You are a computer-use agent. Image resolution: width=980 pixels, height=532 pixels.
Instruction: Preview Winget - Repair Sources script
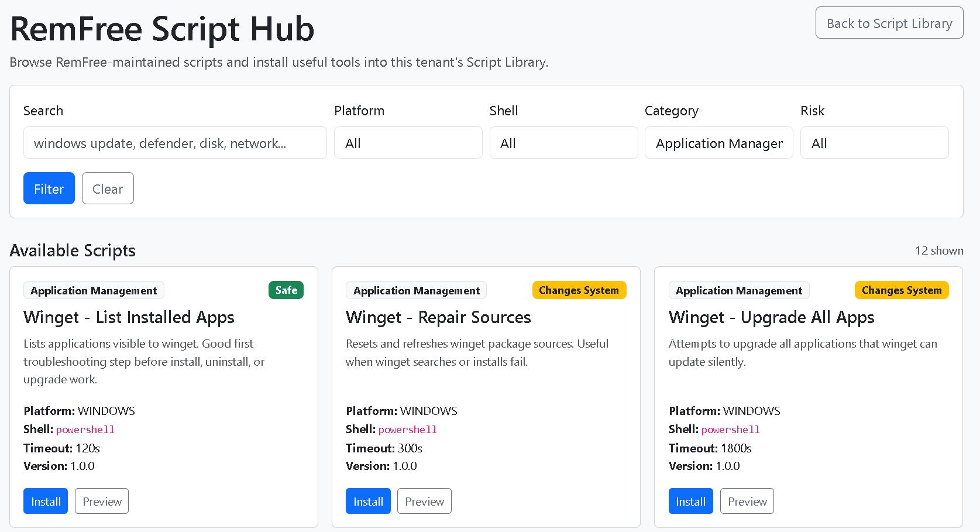click(x=424, y=501)
